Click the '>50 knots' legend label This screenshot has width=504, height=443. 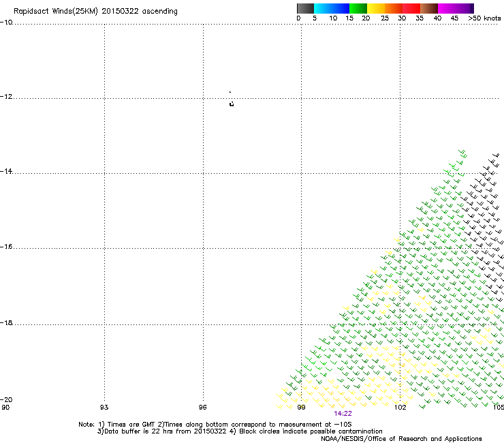484,18
